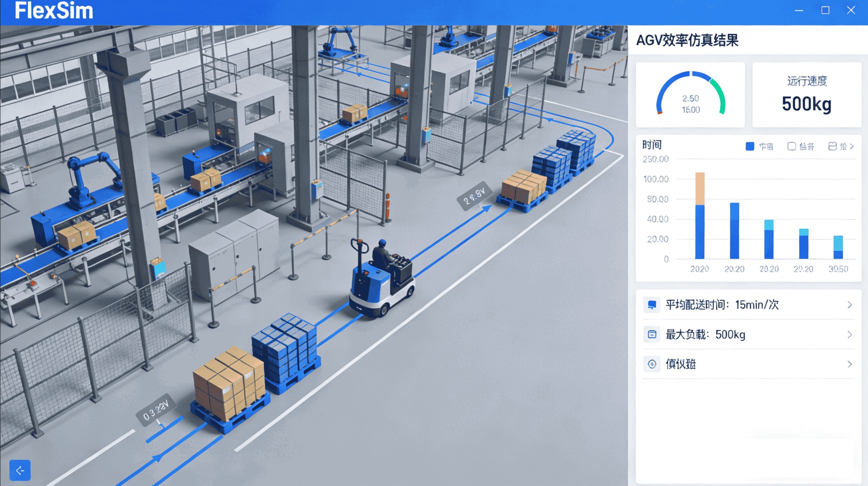
Task: Click the 500kg value card
Action: pos(806,95)
